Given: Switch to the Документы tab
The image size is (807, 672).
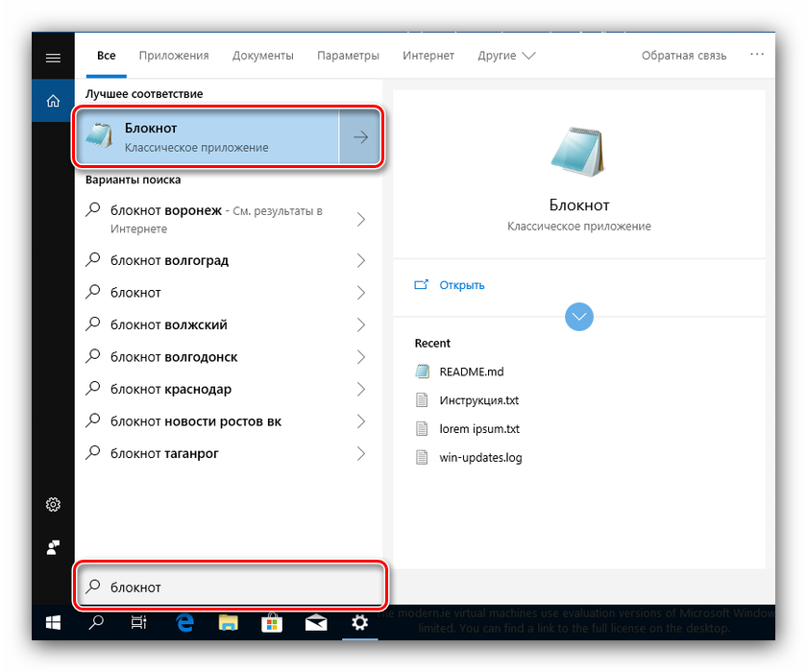Looking at the screenshot, I should [262, 56].
